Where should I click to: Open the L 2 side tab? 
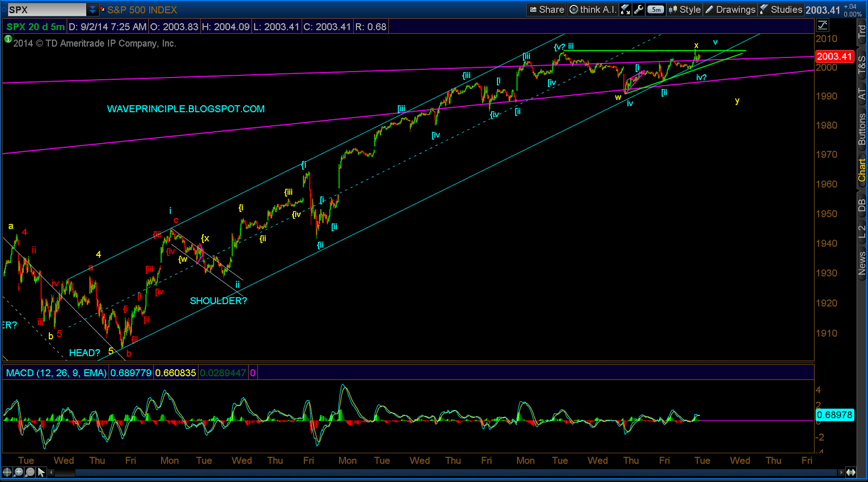(x=861, y=232)
